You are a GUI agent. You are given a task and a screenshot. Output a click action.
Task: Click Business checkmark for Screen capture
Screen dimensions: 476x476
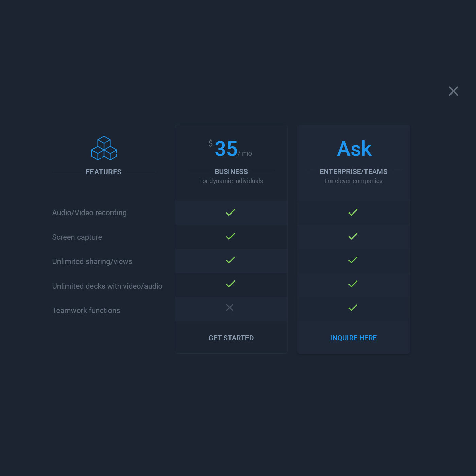pos(231,236)
